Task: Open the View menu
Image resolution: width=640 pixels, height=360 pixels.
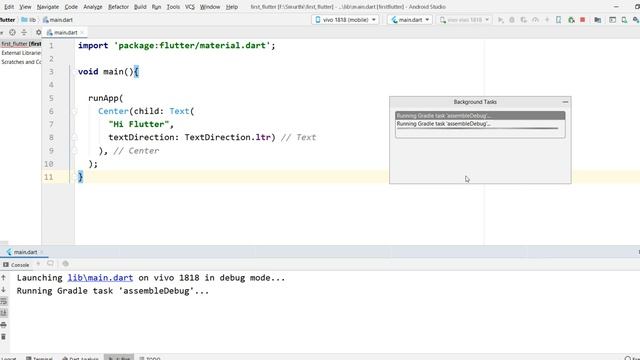Action: click(x=25, y=7)
